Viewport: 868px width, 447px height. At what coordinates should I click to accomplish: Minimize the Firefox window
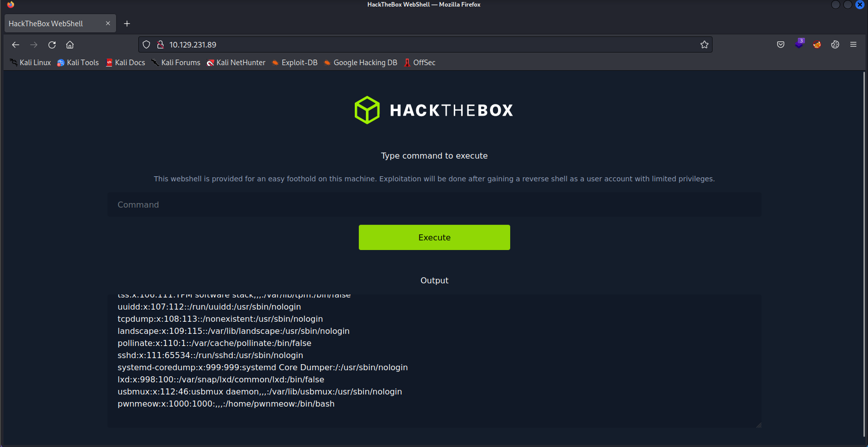[836, 5]
